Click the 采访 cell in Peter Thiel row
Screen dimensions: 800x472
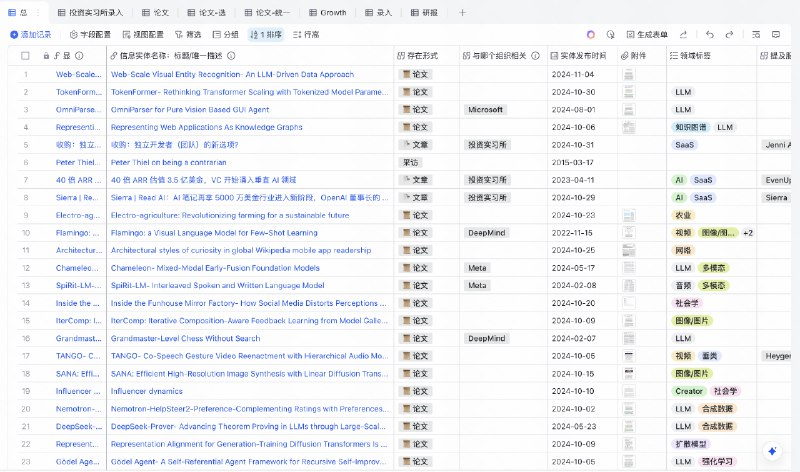pyautogui.click(x=411, y=162)
